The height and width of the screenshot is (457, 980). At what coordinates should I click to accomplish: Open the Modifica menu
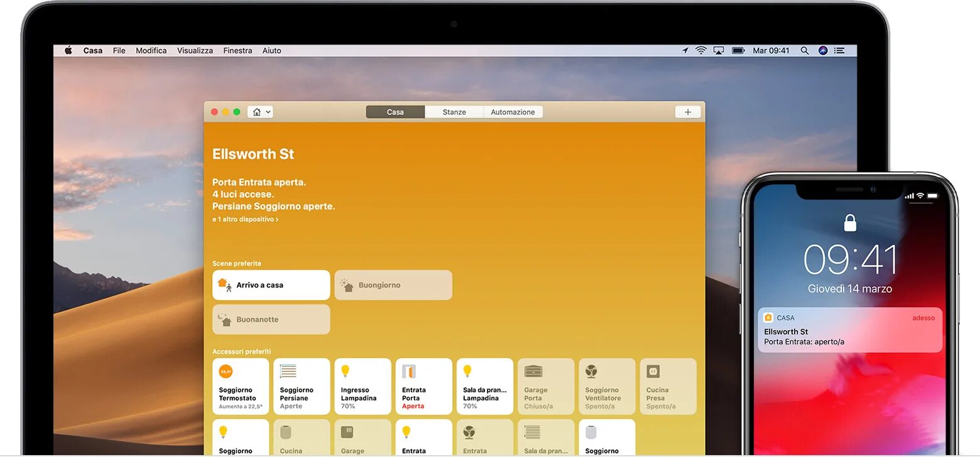(151, 50)
